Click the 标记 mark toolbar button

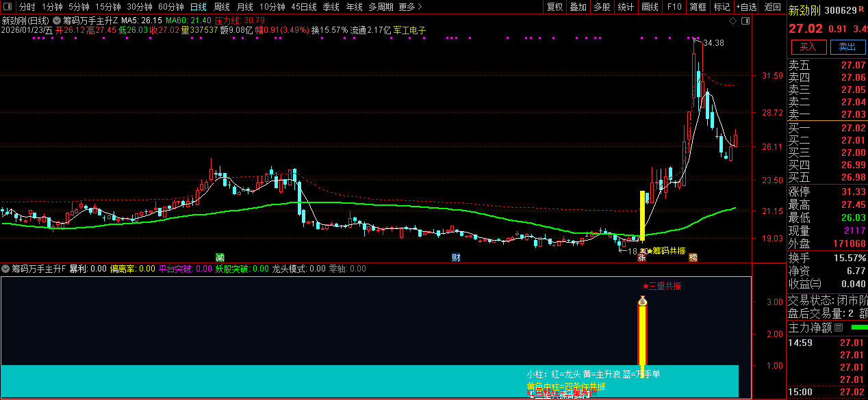point(722,7)
